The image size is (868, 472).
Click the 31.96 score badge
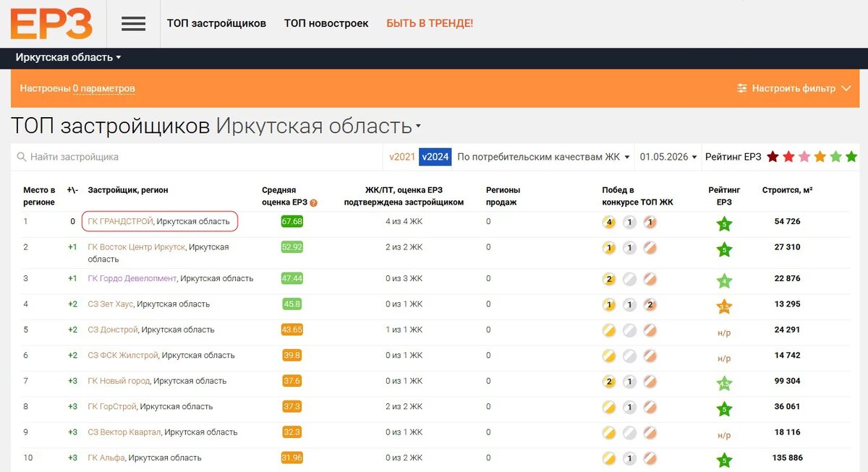[x=292, y=458]
